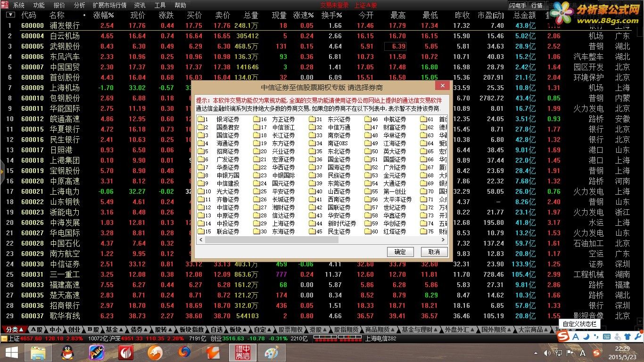The width and height of the screenshot is (644, 362).
Task: Click the 闪电手 button
Action: click(x=518, y=6)
